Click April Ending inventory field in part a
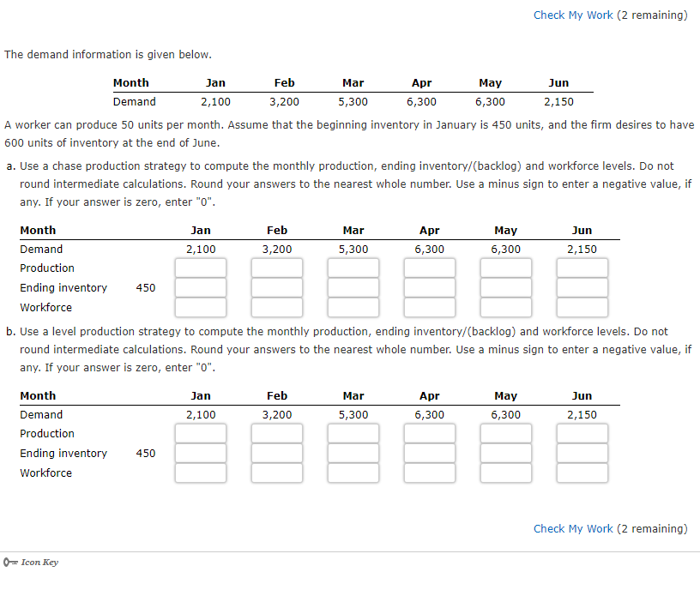The width and height of the screenshot is (700, 608). 429,287
